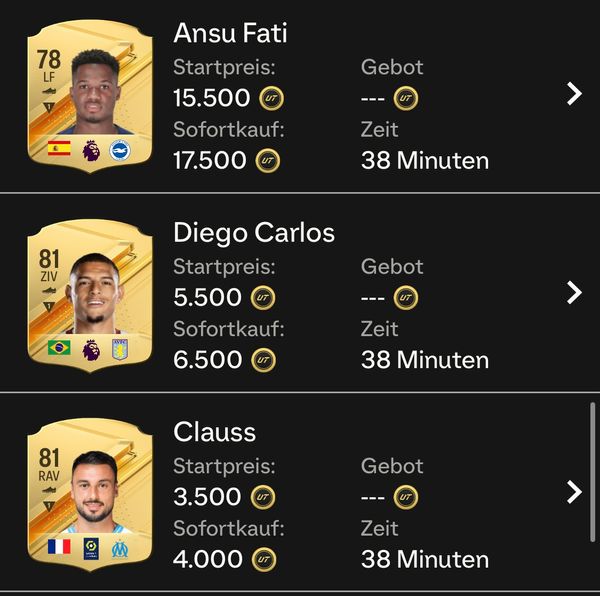Click the Brazil flag on Carlos card
Image resolution: width=600 pixels, height=596 pixels.
point(59,348)
